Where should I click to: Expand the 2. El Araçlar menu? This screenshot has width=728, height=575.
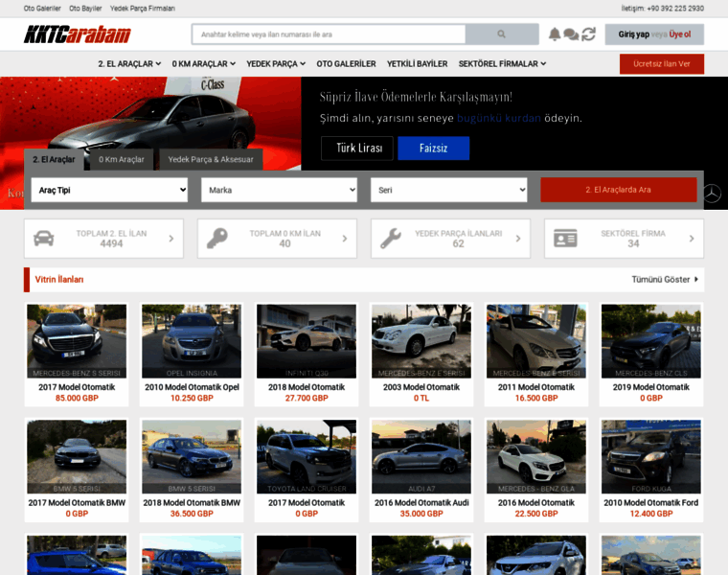(129, 64)
